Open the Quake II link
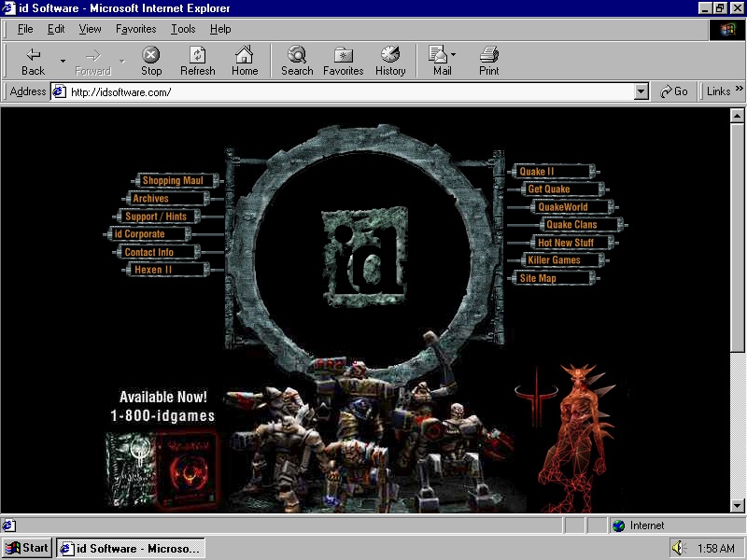Viewport: 747px width, 560px height. point(553,172)
